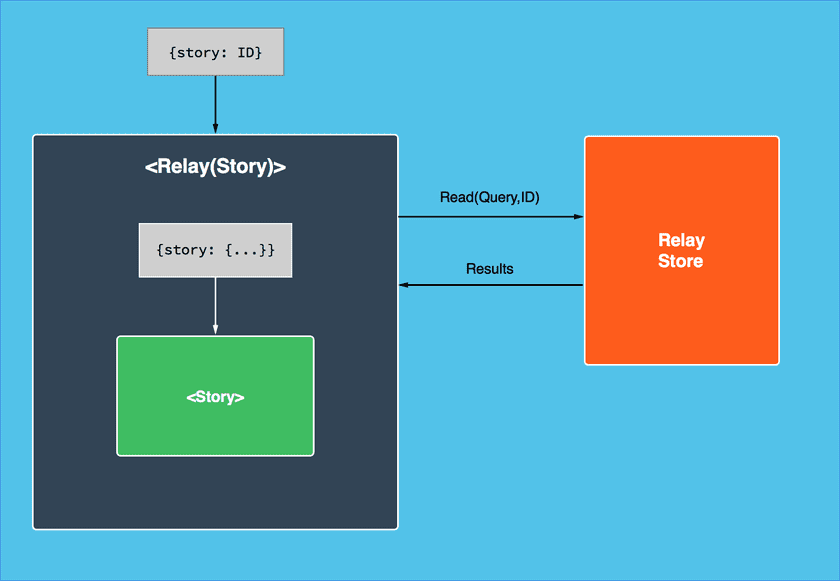Click the Read(Query,ID) arrow
The image size is (840, 581).
pos(490,215)
